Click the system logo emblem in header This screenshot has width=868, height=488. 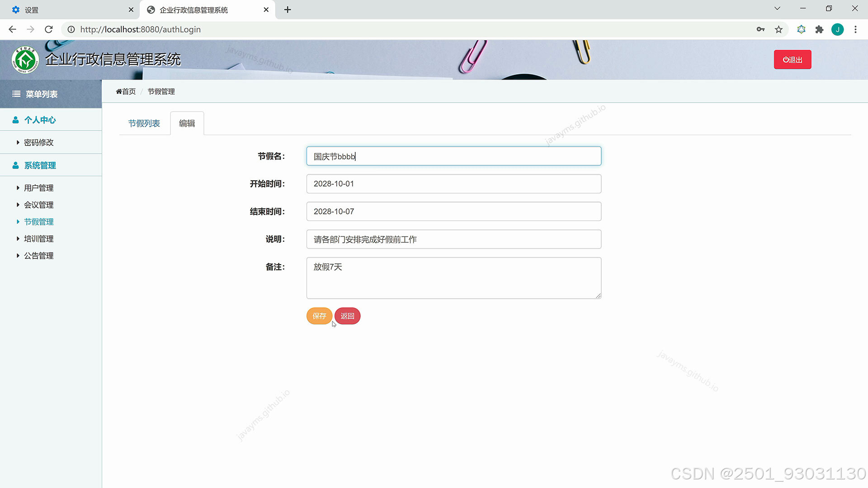25,60
